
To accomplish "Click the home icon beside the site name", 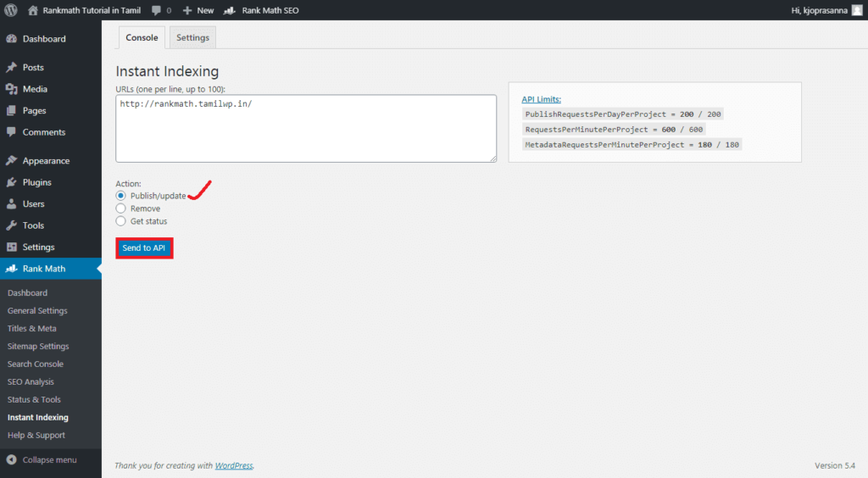I will 33,10.
